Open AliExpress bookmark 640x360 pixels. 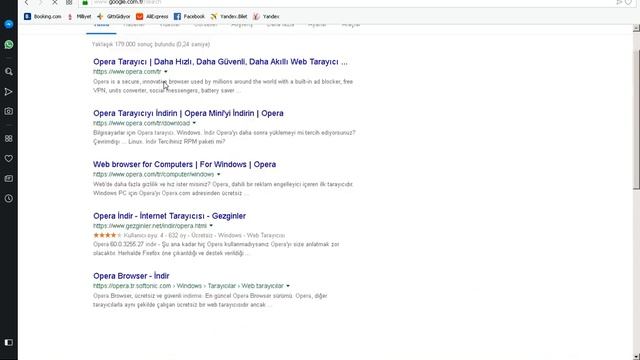[x=152, y=16]
